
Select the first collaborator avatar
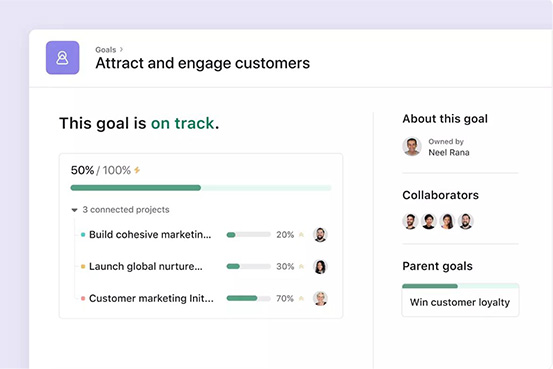point(410,222)
